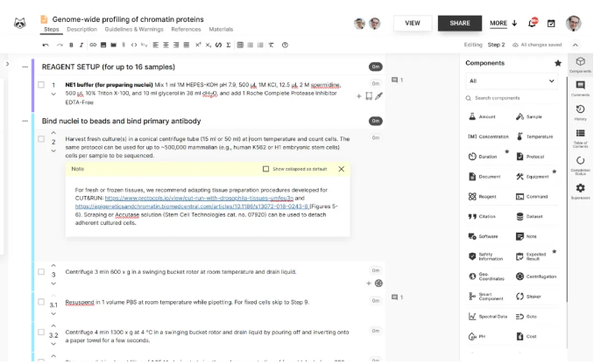Expand the MORE menu

[x=503, y=23]
